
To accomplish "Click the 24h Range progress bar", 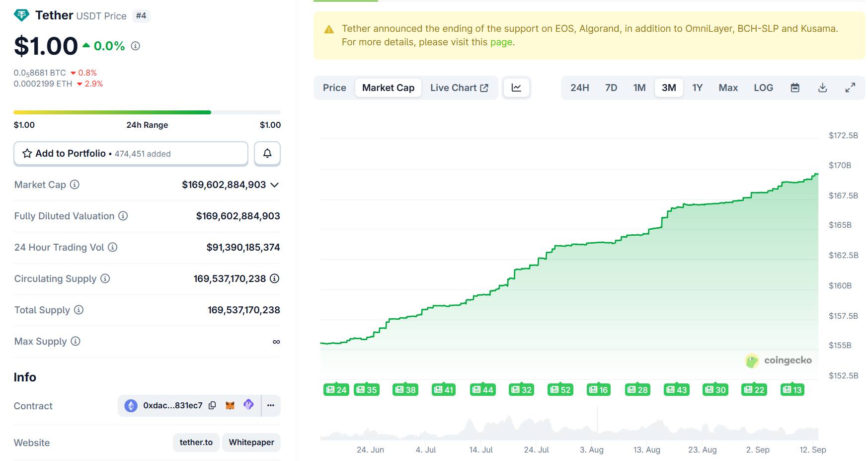I will tap(147, 112).
